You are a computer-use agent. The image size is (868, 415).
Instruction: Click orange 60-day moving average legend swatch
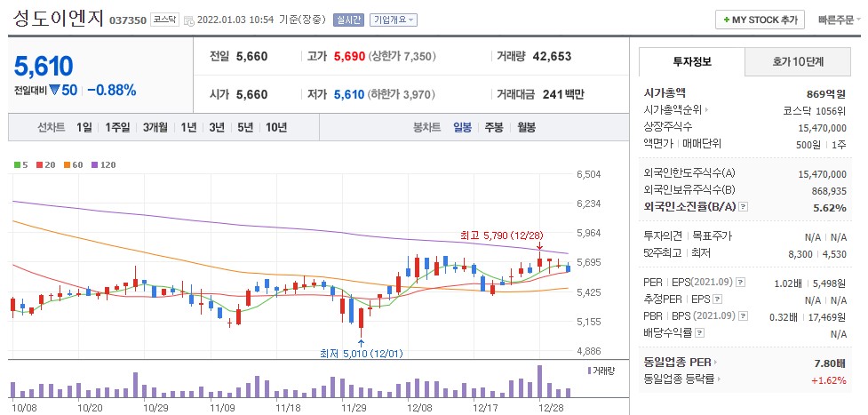(67, 164)
